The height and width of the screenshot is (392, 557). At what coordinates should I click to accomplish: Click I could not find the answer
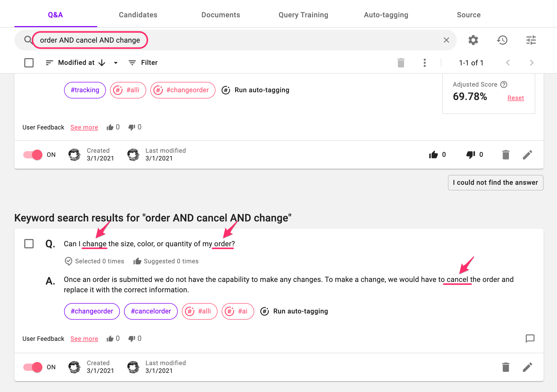[x=495, y=182]
